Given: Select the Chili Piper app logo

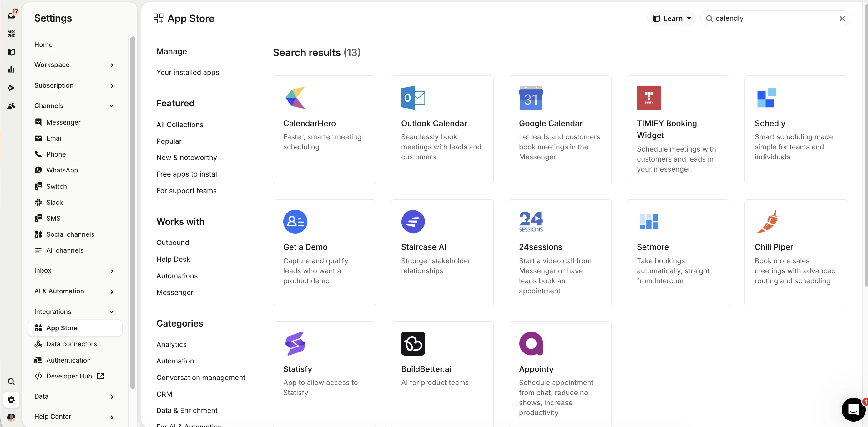Looking at the screenshot, I should pyautogui.click(x=767, y=222).
